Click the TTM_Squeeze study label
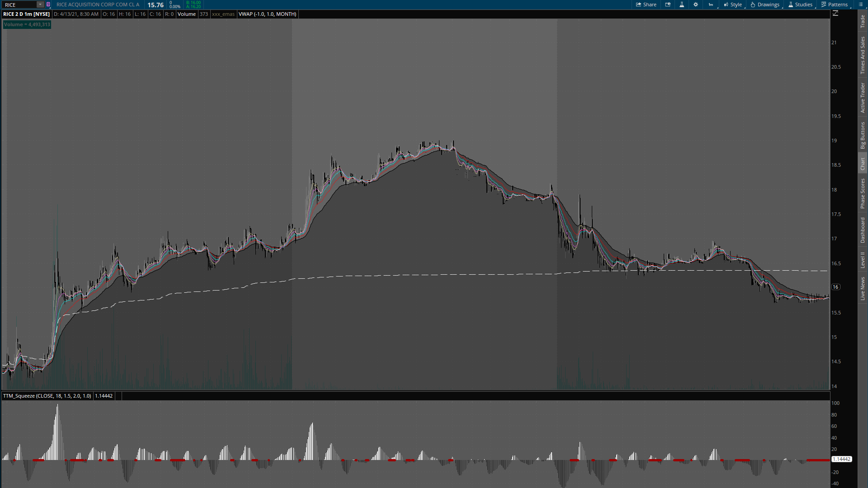This screenshot has width=868, height=488. pos(47,396)
